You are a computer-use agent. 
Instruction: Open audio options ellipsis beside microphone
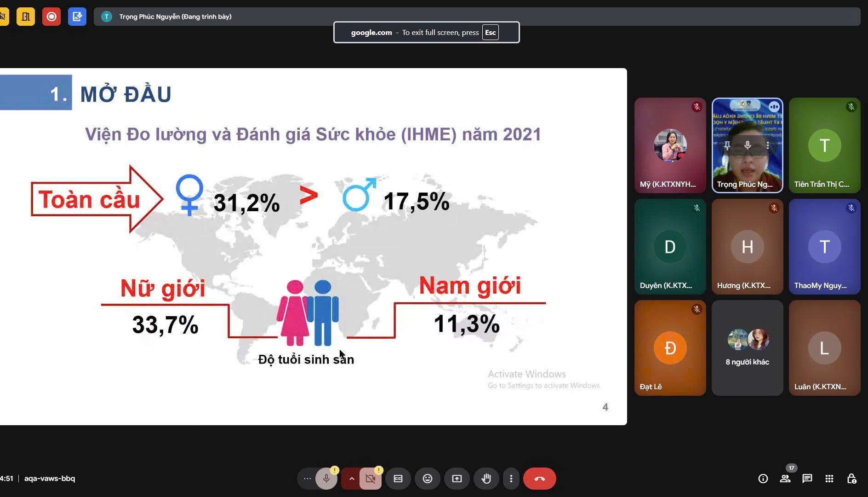[x=307, y=479]
